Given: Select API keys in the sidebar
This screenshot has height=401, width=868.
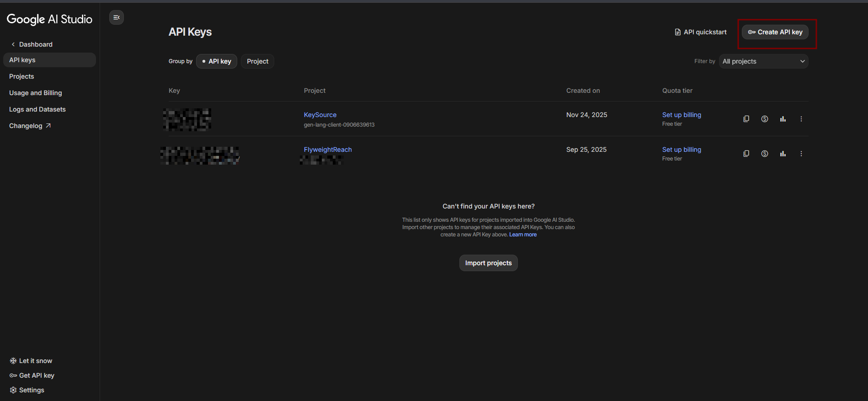Looking at the screenshot, I should coord(49,60).
